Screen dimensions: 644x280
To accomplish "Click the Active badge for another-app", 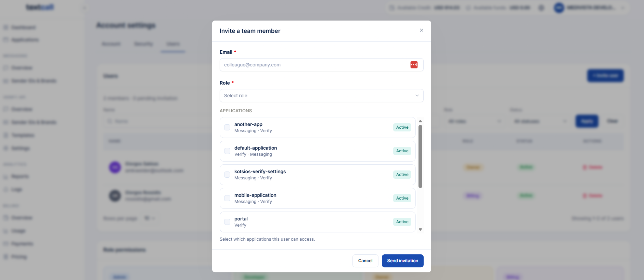I will 402,127.
